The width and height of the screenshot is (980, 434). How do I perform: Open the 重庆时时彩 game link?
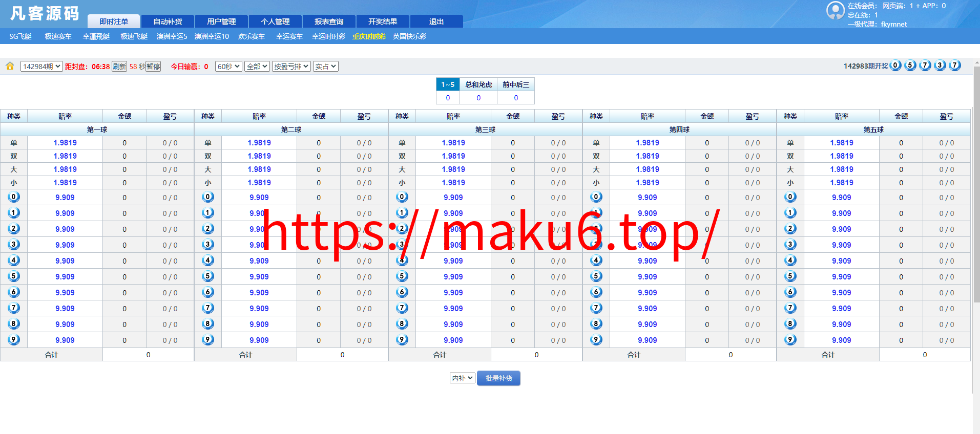tap(369, 36)
